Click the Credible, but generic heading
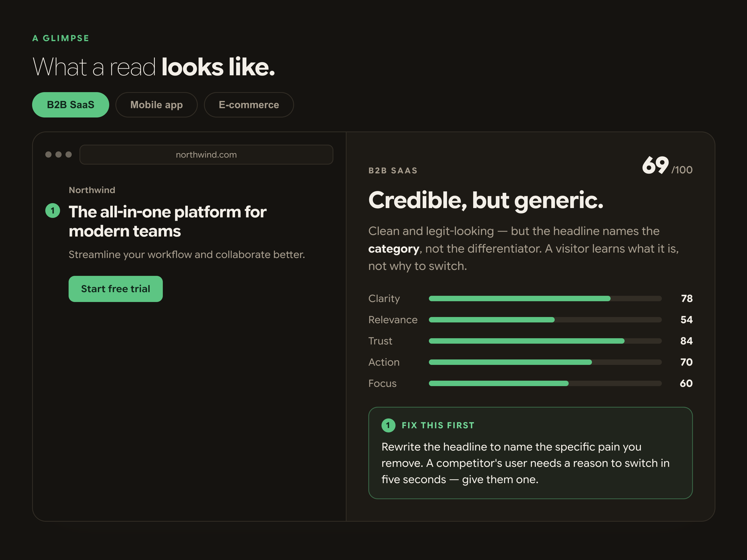This screenshot has height=560, width=747. [x=486, y=201]
